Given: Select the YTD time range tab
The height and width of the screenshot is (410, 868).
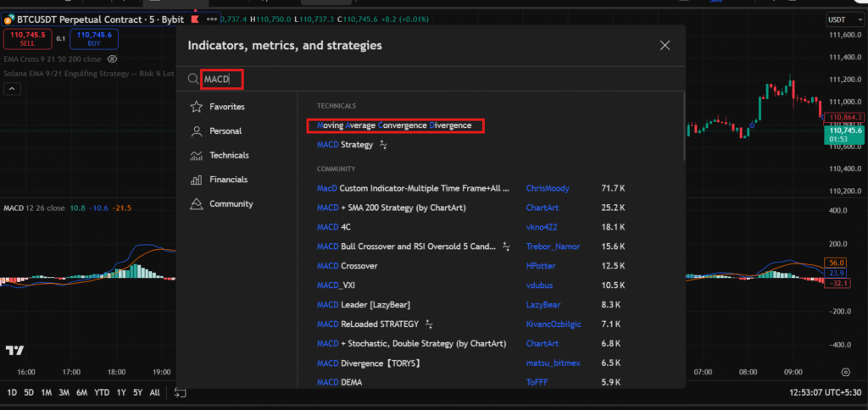Looking at the screenshot, I should coord(102,393).
